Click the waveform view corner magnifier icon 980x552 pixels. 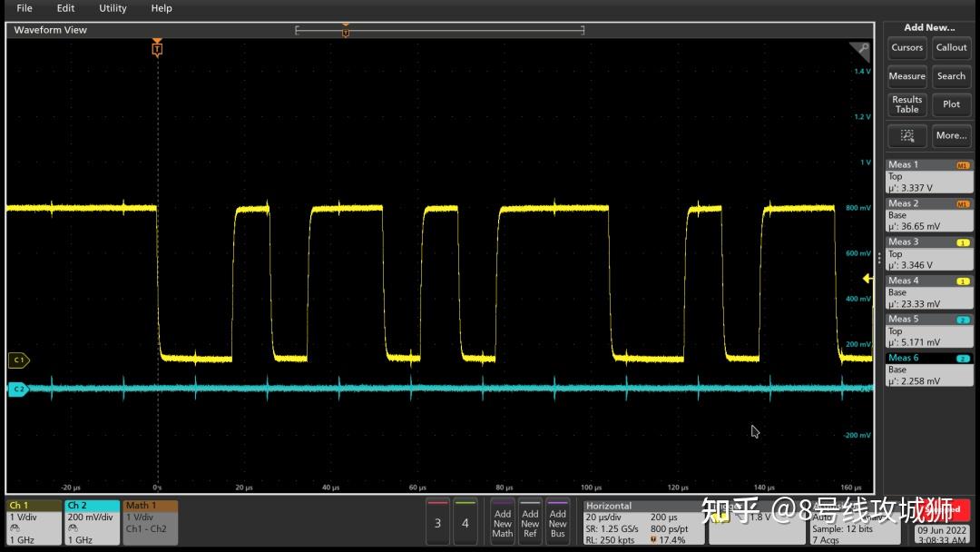[x=860, y=51]
